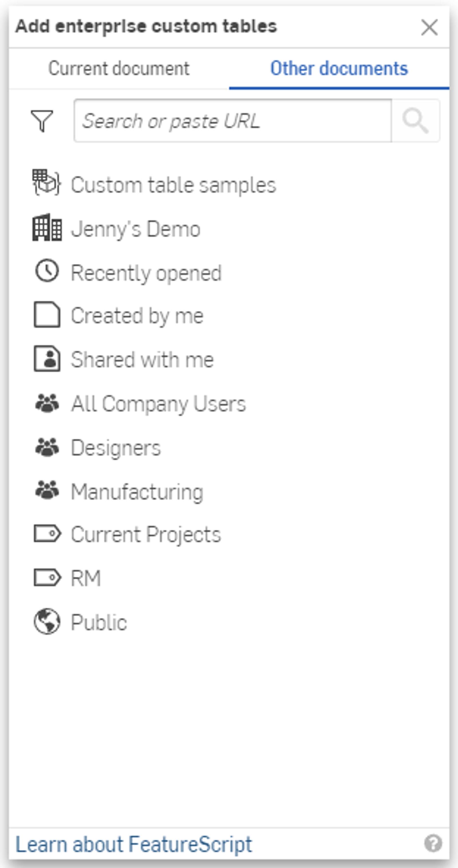Open help via question mark icon

click(x=433, y=843)
